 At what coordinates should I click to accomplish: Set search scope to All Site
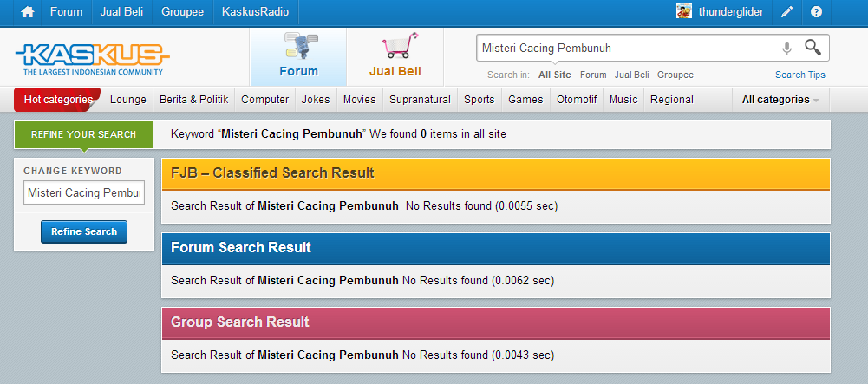point(555,75)
